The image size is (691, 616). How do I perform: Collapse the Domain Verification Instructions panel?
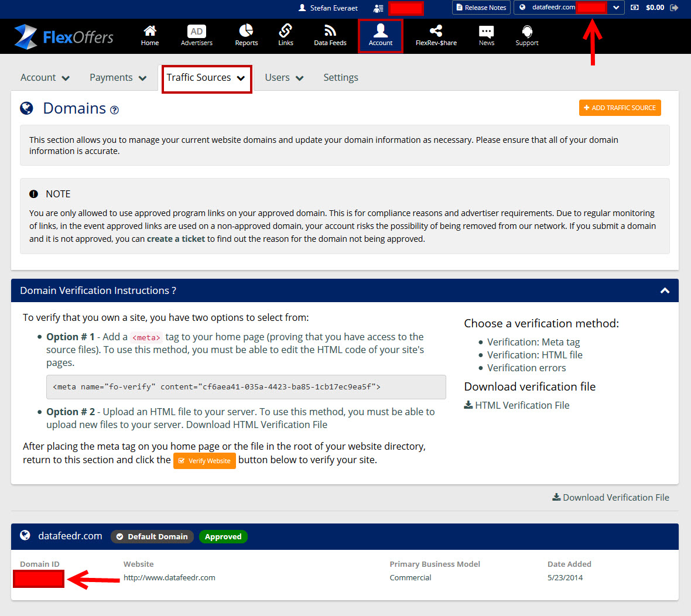point(665,290)
